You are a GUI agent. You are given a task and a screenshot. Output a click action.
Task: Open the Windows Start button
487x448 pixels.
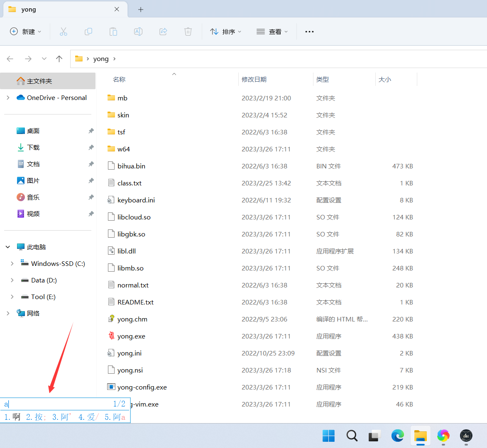click(x=328, y=436)
